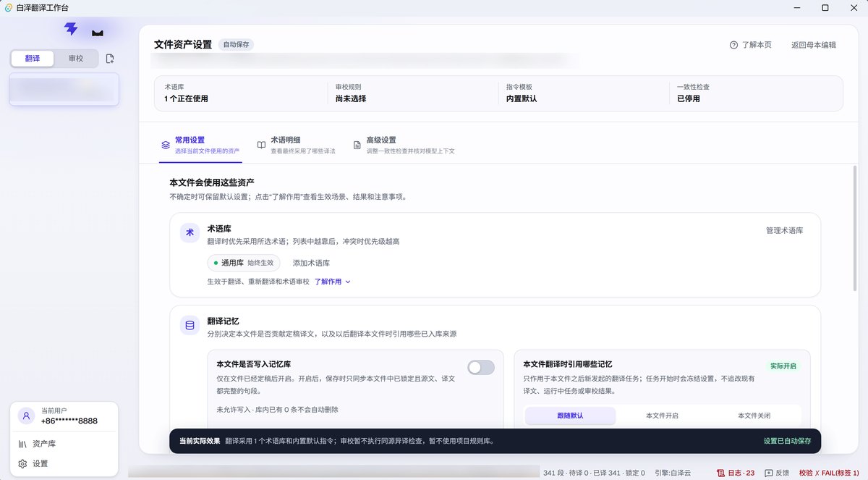Image resolution: width=868 pixels, height=480 pixels.
Task: Click the 翻译记忆 database icon
Action: coord(190,325)
